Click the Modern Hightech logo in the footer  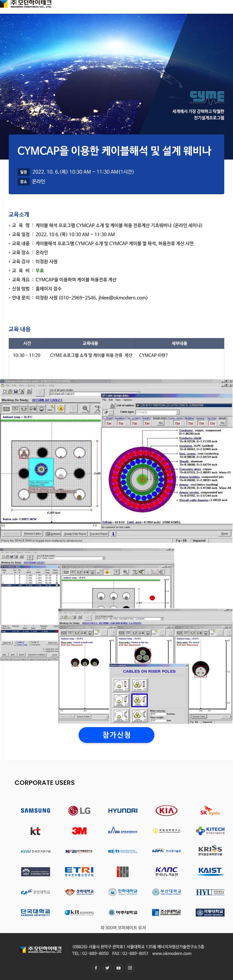(40, 950)
